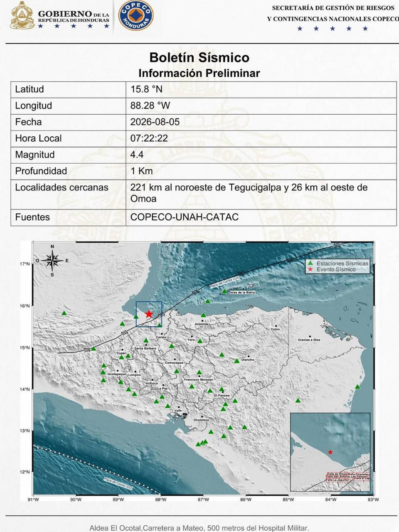
Task: Click the value '88.28 °W'
Action: coord(150,106)
